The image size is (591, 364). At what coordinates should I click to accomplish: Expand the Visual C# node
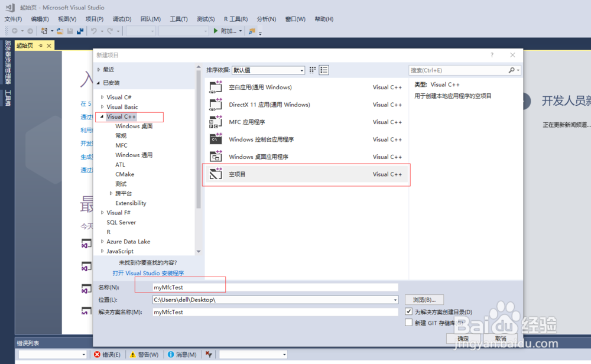(102, 97)
